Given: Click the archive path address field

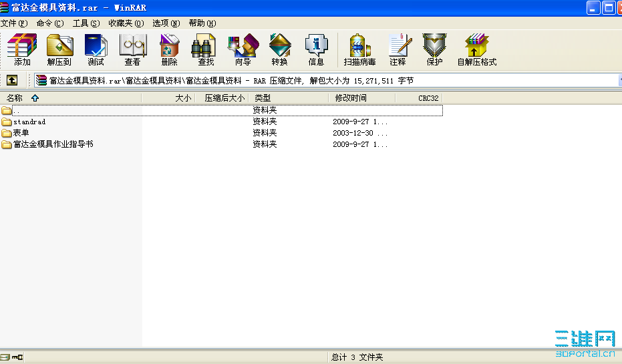Looking at the screenshot, I should pos(325,81).
